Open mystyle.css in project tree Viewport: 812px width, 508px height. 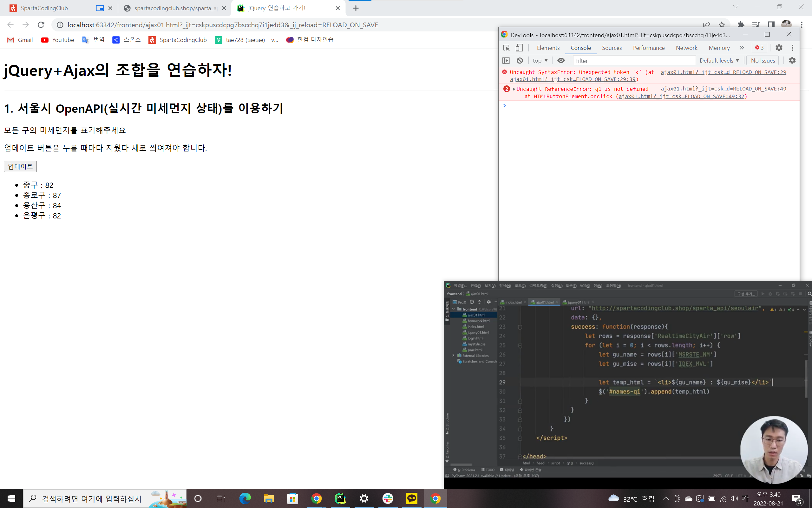click(474, 344)
